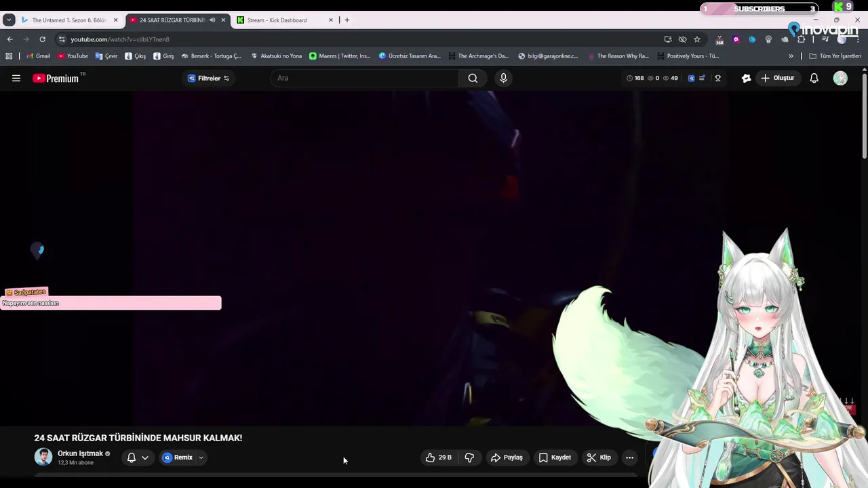Open the vidIQ list icon in header
The height and width of the screenshot is (488, 868).
pos(702,78)
